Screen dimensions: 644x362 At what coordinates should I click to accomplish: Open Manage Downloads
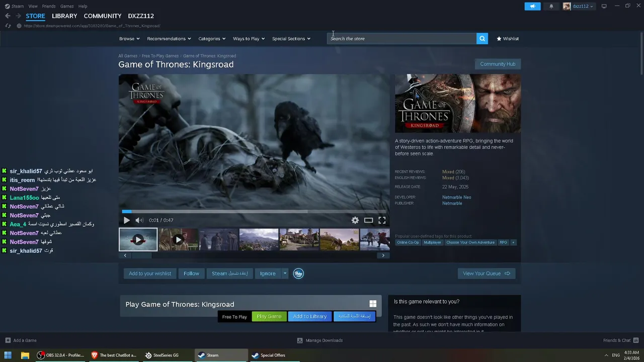pos(320,340)
